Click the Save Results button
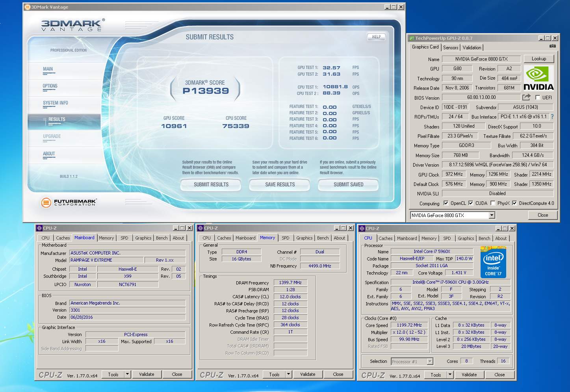Viewport: 570px width, 392px height. (x=280, y=184)
